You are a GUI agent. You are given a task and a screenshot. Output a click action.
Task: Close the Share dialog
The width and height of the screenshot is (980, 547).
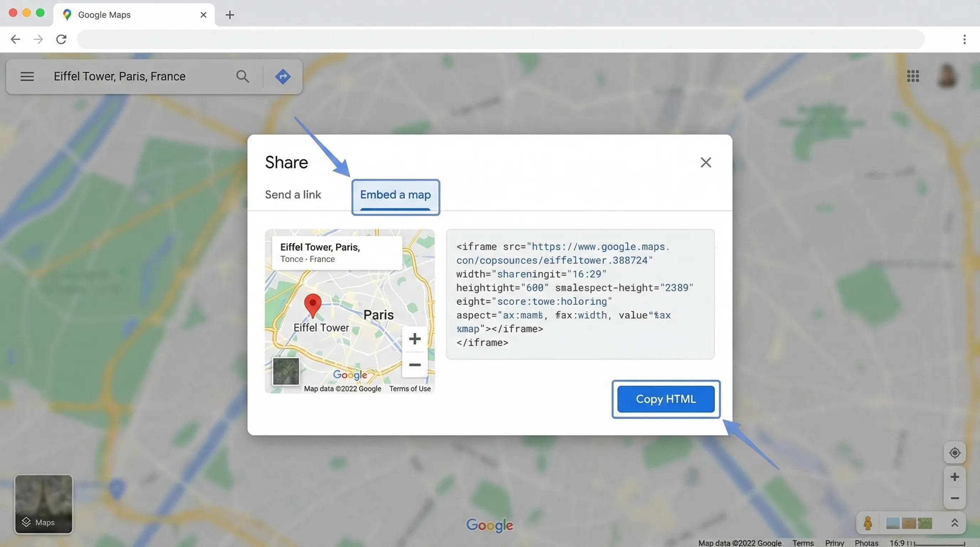(x=706, y=162)
